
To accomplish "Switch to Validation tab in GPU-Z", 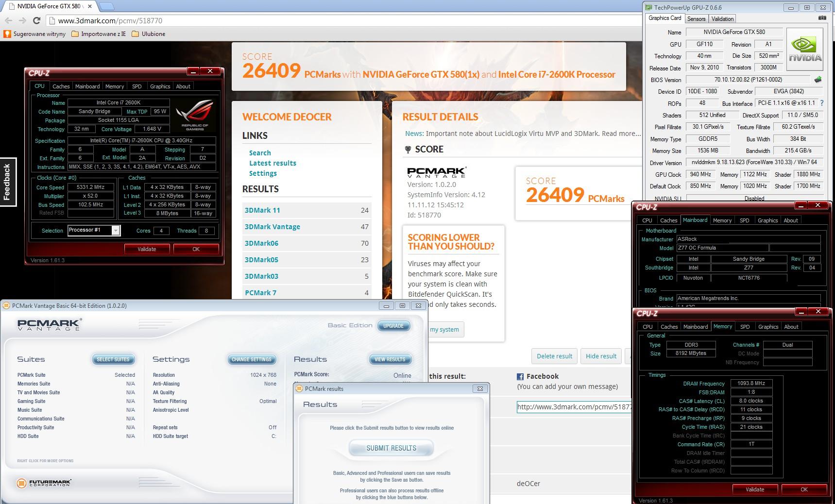I will (x=722, y=19).
